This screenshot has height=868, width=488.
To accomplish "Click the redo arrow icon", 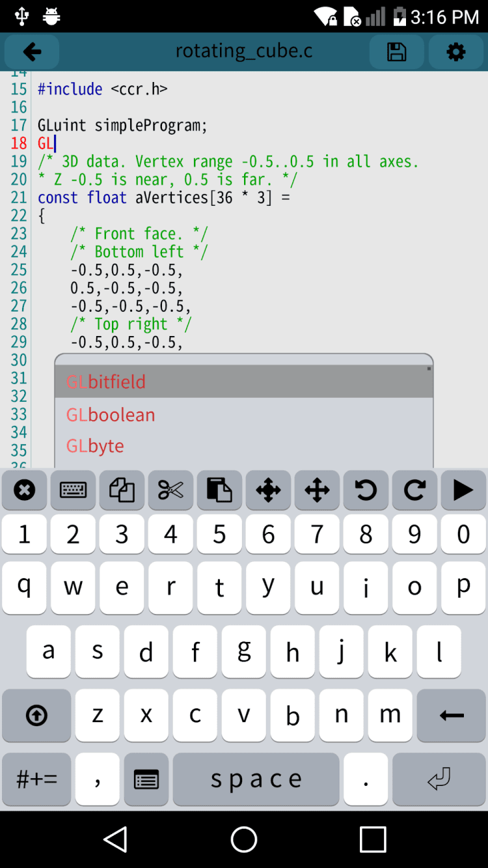I will 414,490.
